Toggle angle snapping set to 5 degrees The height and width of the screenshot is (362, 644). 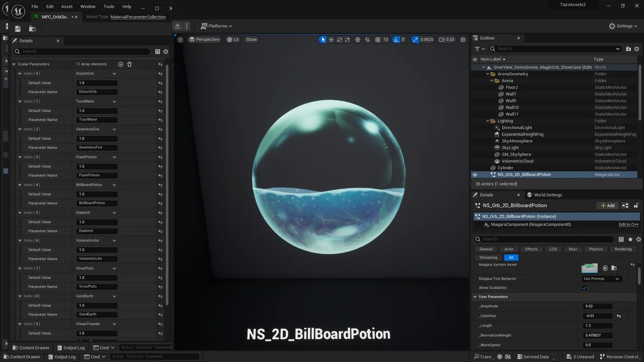[396, 39]
